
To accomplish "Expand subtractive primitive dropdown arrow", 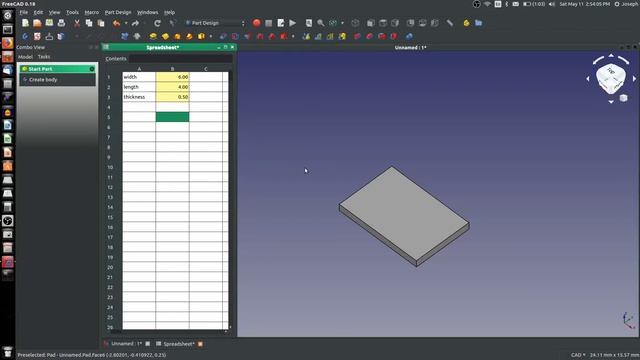I will [293, 36].
